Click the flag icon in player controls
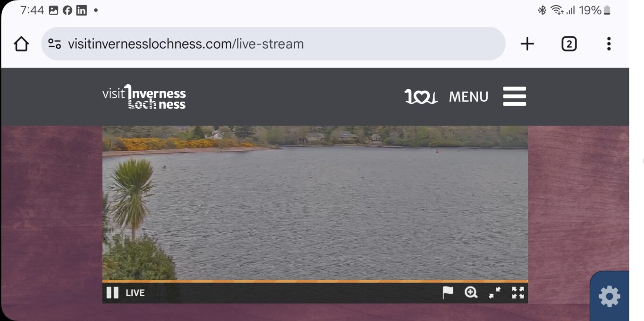Screen dimensions: 644x321 [448, 293]
